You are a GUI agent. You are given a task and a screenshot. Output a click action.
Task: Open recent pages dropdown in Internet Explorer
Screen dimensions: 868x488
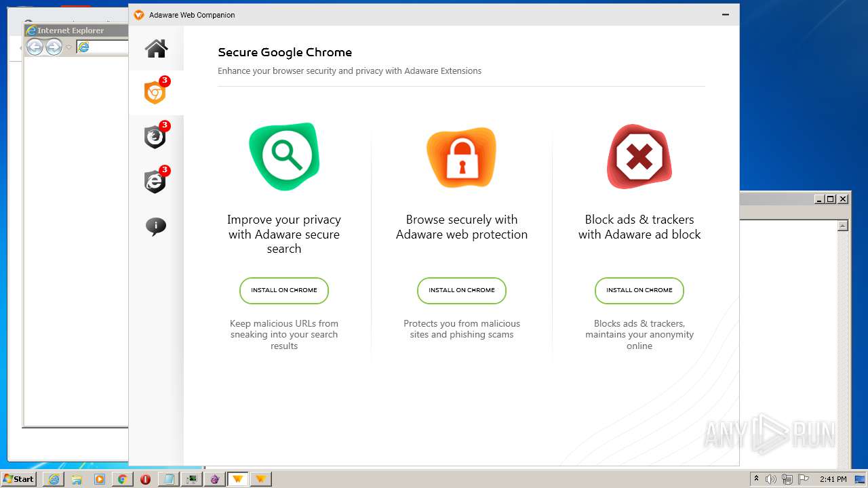68,47
